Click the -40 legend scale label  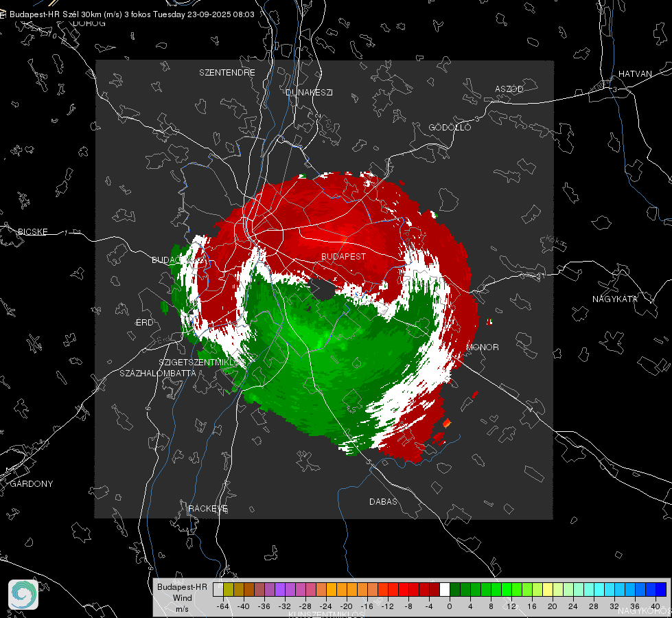click(x=244, y=606)
